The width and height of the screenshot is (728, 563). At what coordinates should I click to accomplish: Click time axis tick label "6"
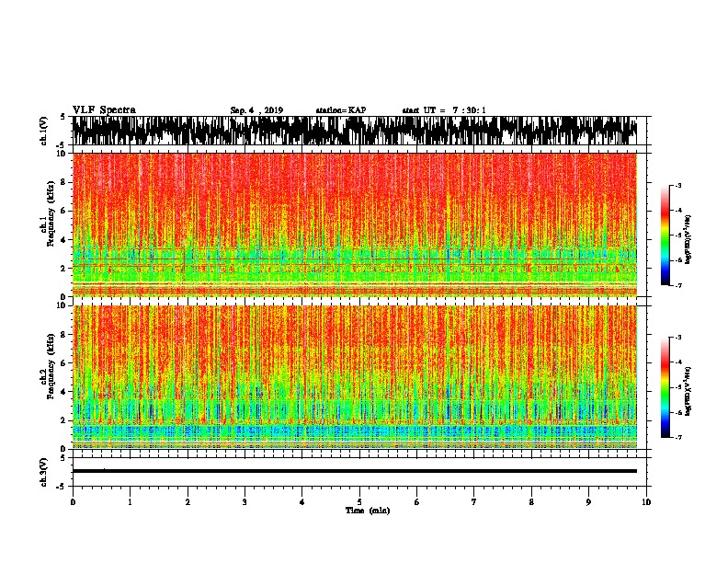[417, 502]
